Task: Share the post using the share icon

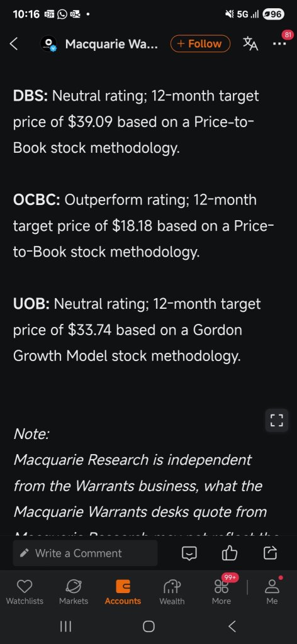Action: 270,553
